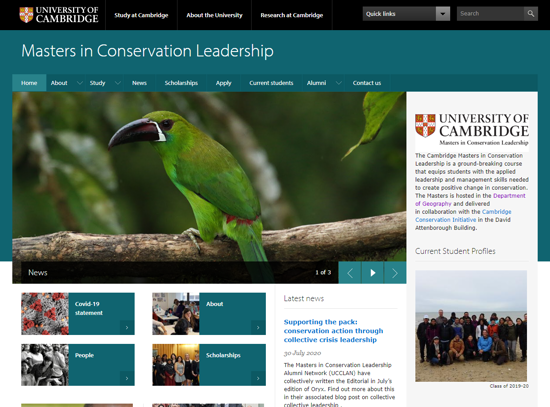Select the About navigation item
Viewport: 550px width, 407px height.
click(x=59, y=83)
